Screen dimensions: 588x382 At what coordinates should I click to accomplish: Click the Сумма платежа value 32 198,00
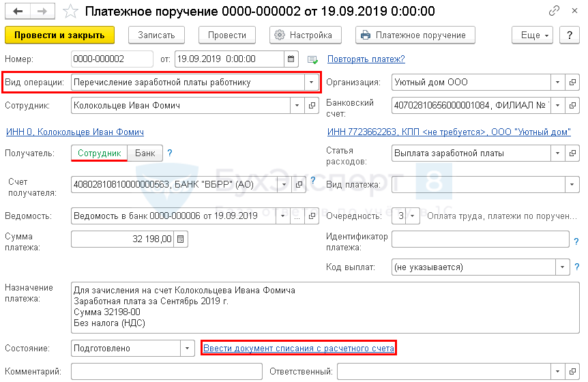point(152,239)
